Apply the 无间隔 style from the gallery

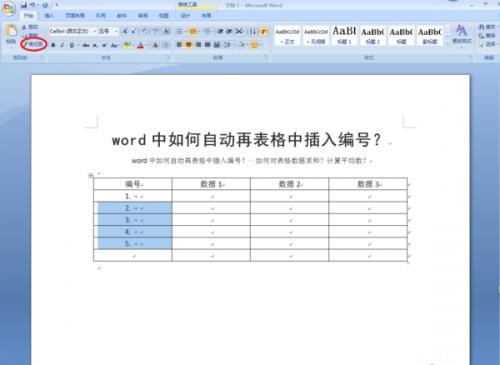(x=316, y=36)
